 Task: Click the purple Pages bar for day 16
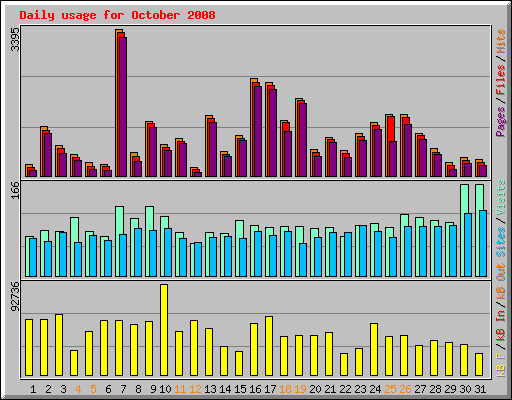click(x=258, y=131)
